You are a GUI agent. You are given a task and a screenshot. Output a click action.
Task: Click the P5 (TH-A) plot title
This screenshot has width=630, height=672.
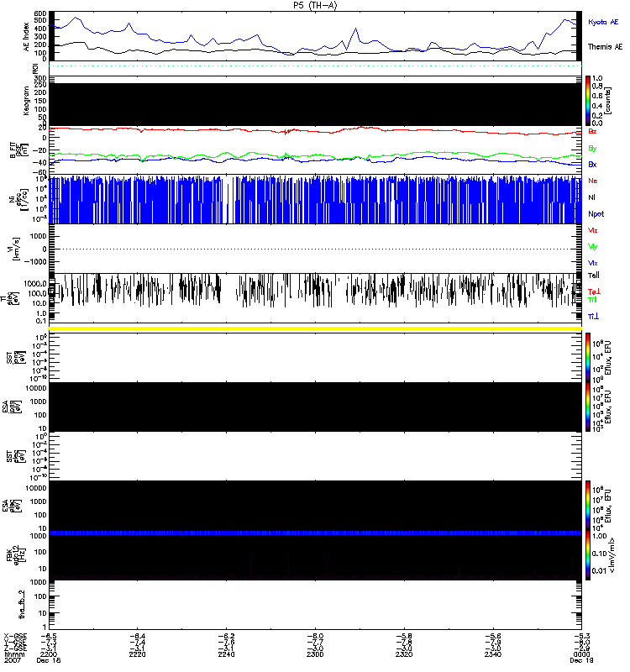(x=315, y=5)
